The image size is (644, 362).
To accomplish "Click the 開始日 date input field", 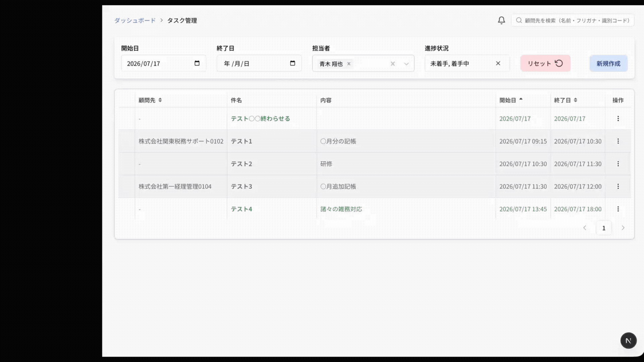I will 164,63.
